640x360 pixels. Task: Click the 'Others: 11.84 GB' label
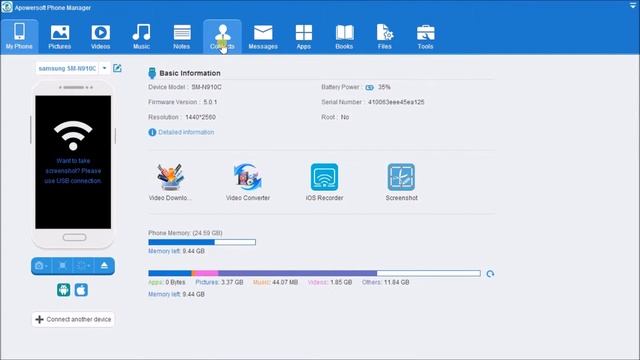[x=386, y=282]
